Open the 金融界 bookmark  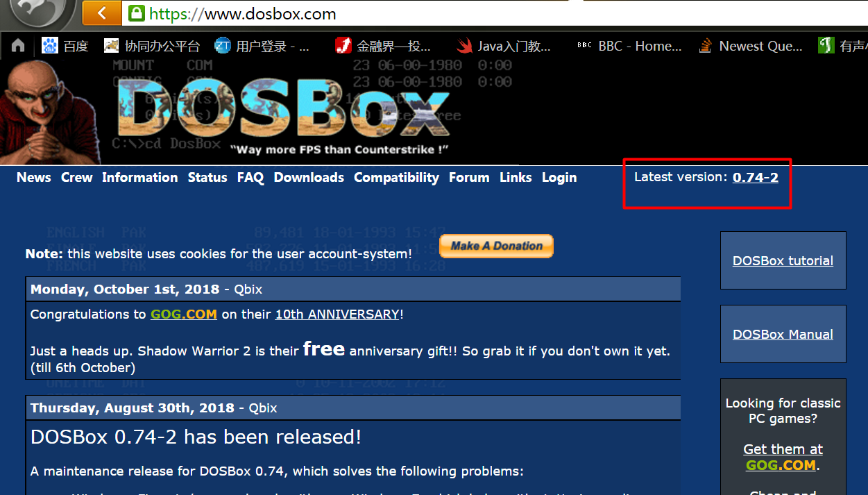[383, 46]
